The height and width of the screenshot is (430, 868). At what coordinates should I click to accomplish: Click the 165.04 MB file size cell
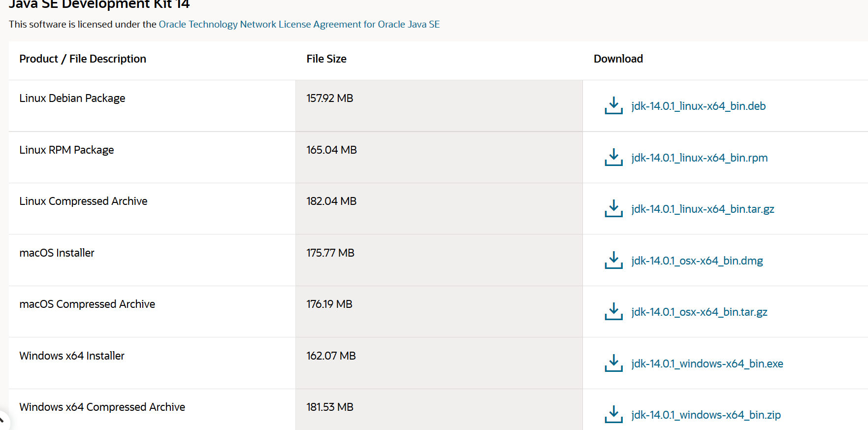point(439,157)
